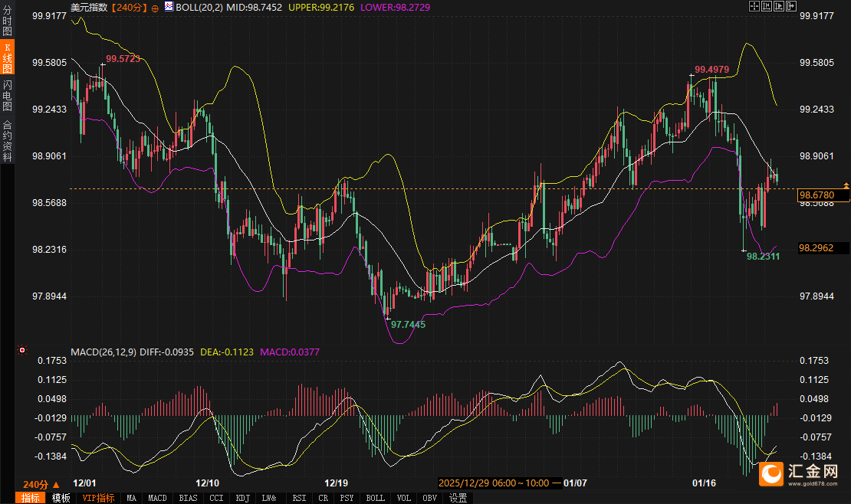The width and height of the screenshot is (851, 504).
Task: Click the crosshair cursor icon at top right
Action: 754,6
